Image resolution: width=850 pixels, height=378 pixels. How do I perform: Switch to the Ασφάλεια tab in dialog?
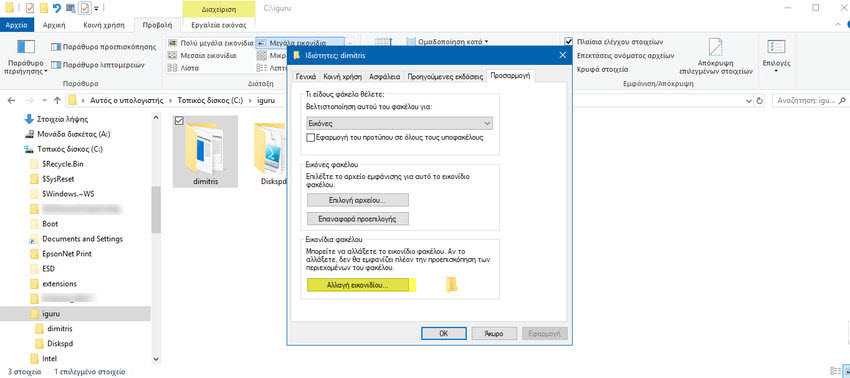pos(384,77)
